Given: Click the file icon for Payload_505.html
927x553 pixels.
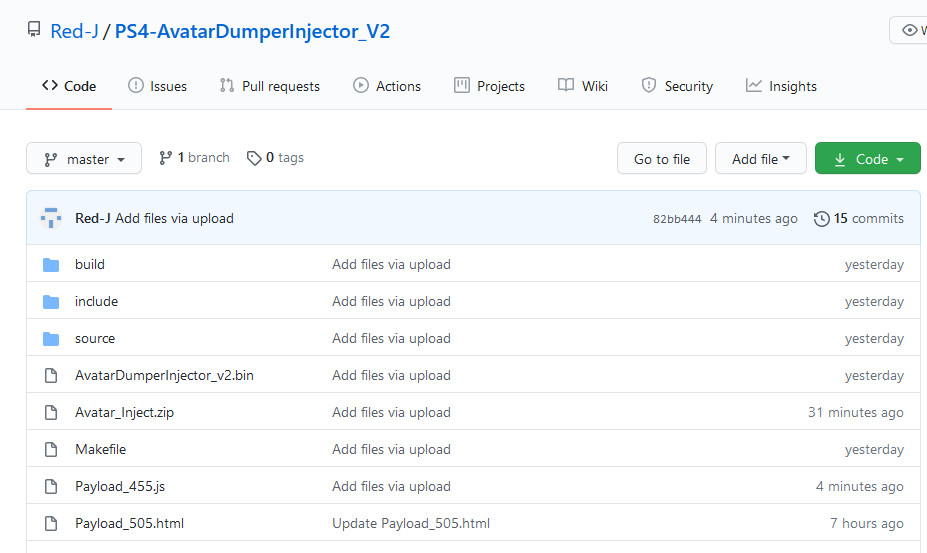Looking at the screenshot, I should [x=51, y=523].
